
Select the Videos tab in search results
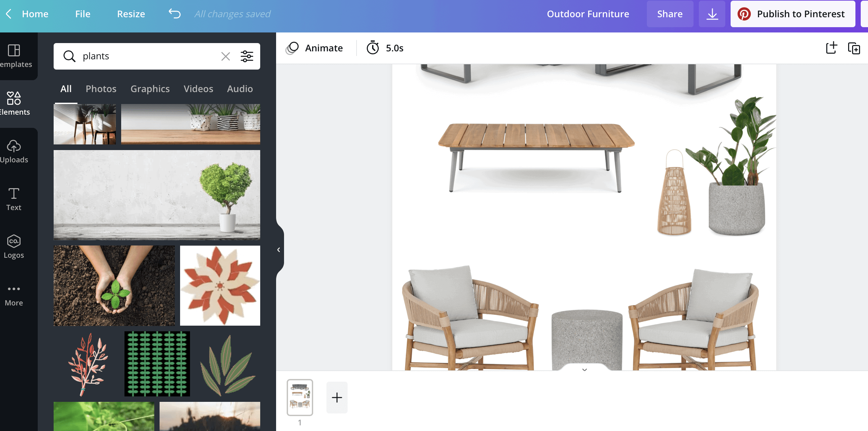pos(199,89)
